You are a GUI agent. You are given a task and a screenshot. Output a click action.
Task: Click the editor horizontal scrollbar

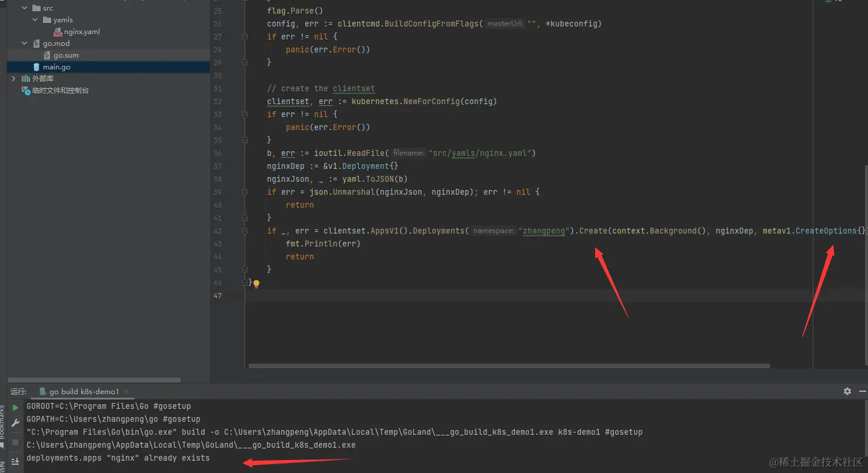(x=509, y=366)
